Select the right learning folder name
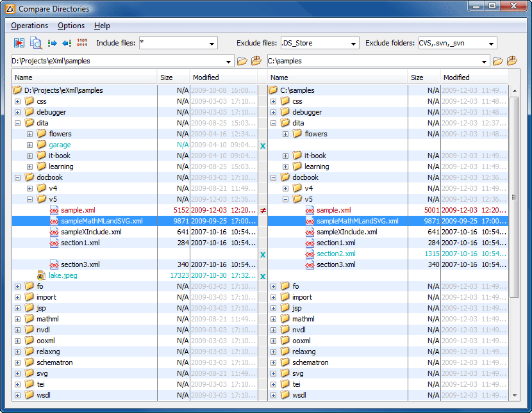Screen dimensions: 532x413 click(x=317, y=166)
